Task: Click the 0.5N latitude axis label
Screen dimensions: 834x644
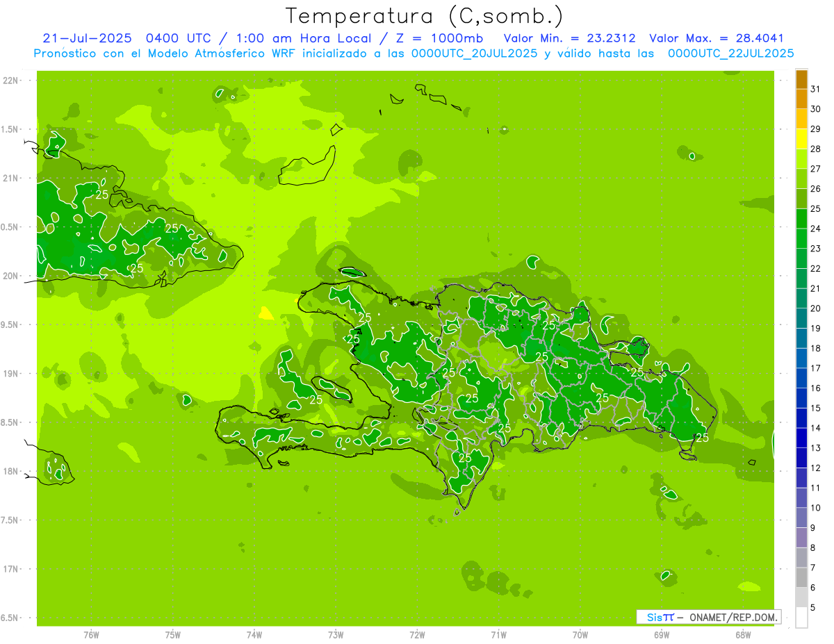Action: click(10, 227)
